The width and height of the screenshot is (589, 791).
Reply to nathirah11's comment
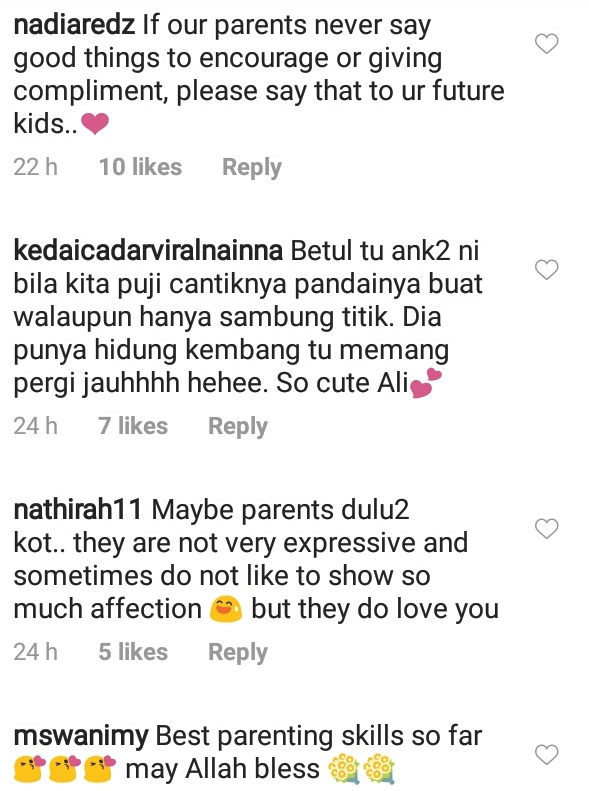click(x=238, y=652)
